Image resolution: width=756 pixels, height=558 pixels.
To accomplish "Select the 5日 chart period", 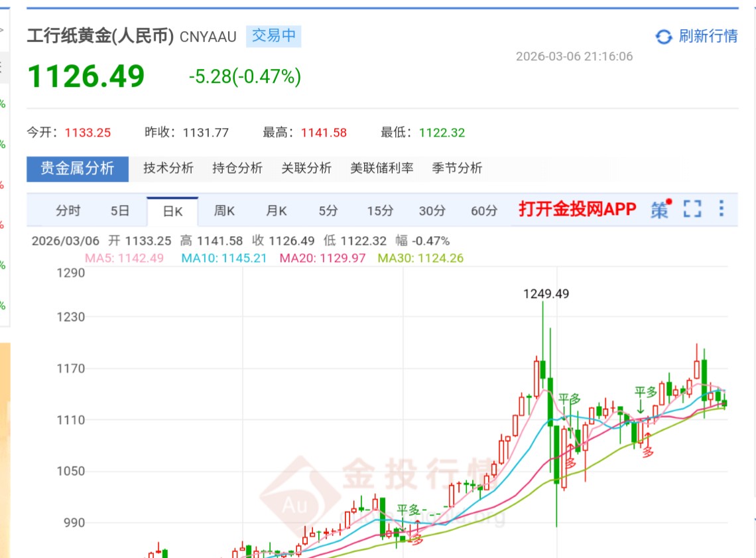I will [120, 211].
